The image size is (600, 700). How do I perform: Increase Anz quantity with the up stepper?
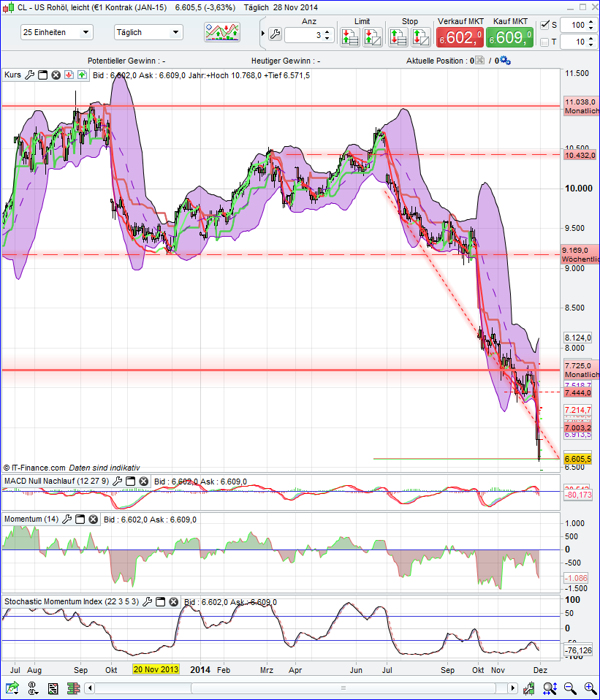point(328,30)
